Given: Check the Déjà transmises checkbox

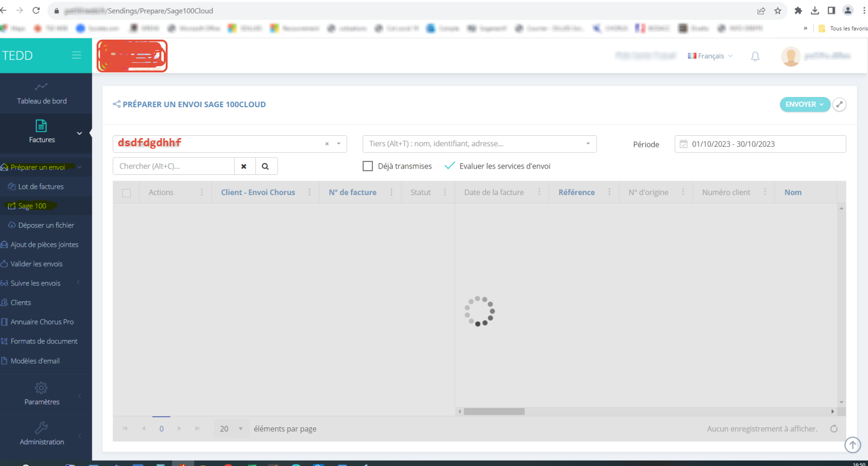Looking at the screenshot, I should (x=368, y=166).
